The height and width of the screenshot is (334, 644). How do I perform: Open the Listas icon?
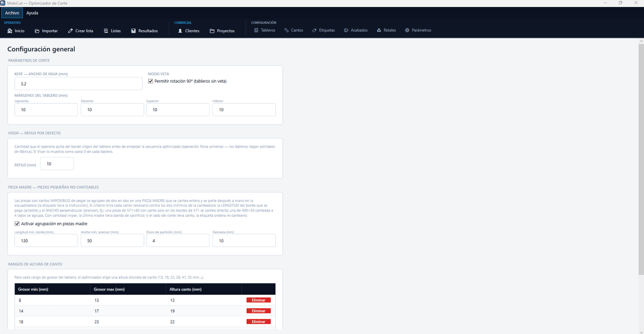(x=106, y=31)
